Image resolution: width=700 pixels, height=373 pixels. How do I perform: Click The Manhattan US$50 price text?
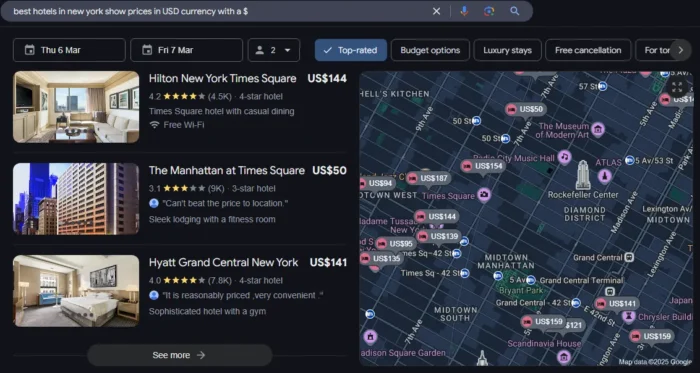pyautogui.click(x=329, y=170)
